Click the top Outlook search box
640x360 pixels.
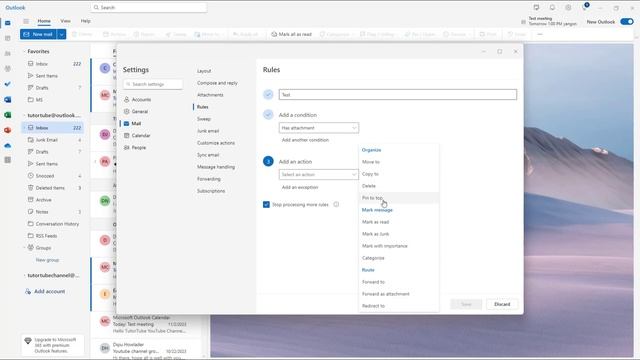point(149,7)
